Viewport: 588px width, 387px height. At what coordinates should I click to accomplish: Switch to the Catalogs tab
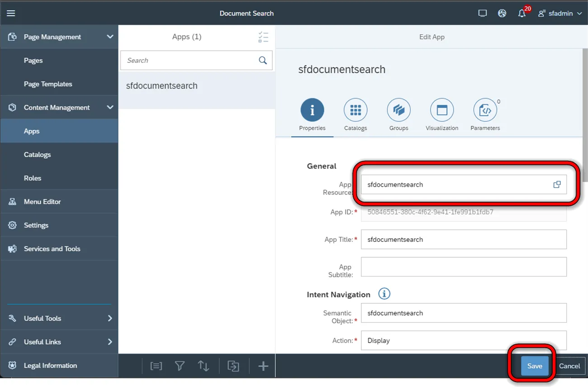[x=356, y=115]
